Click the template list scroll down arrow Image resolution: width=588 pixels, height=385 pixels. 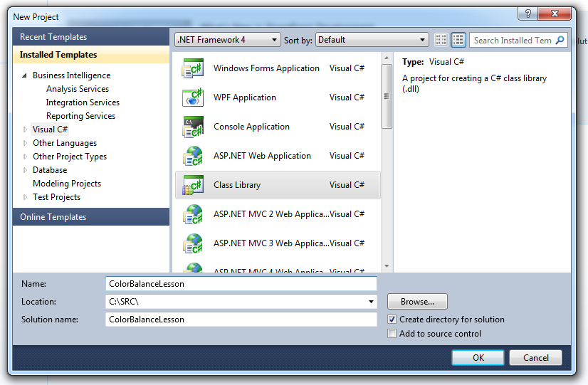coord(387,266)
